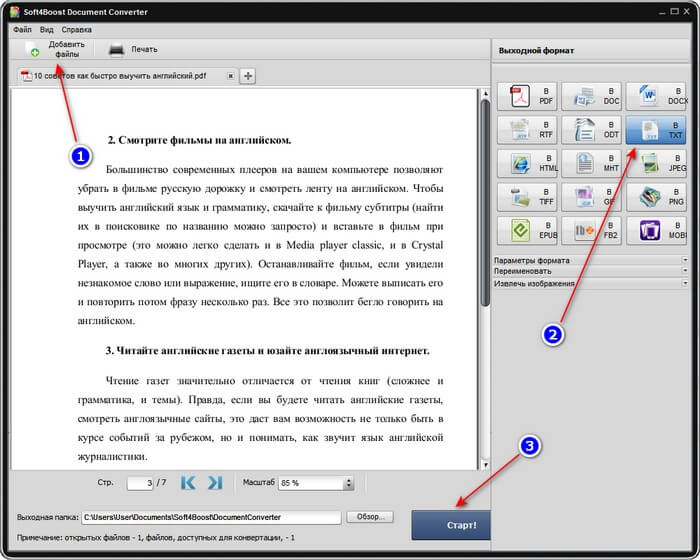Viewport: 700px width, 560px height.
Task: Click the scrollbar up arrow
Action: pos(485,94)
